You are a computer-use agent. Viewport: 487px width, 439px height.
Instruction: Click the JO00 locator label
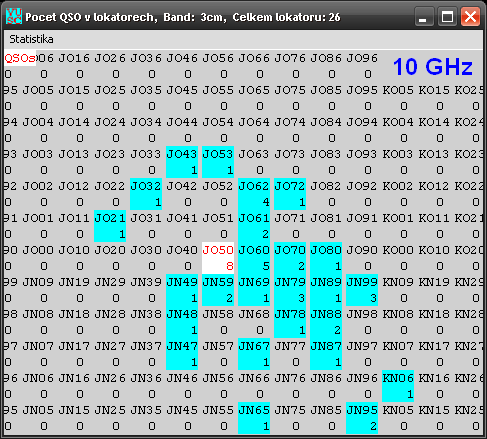38,250
